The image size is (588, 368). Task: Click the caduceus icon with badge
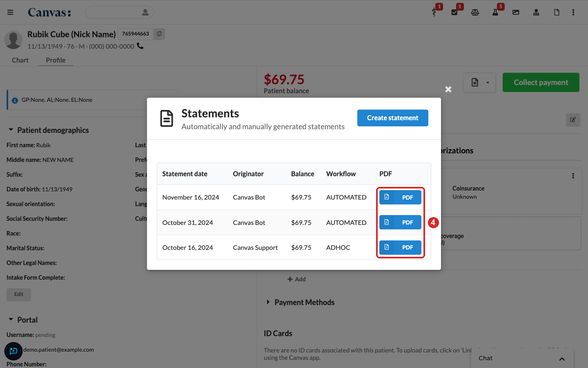coord(434,12)
